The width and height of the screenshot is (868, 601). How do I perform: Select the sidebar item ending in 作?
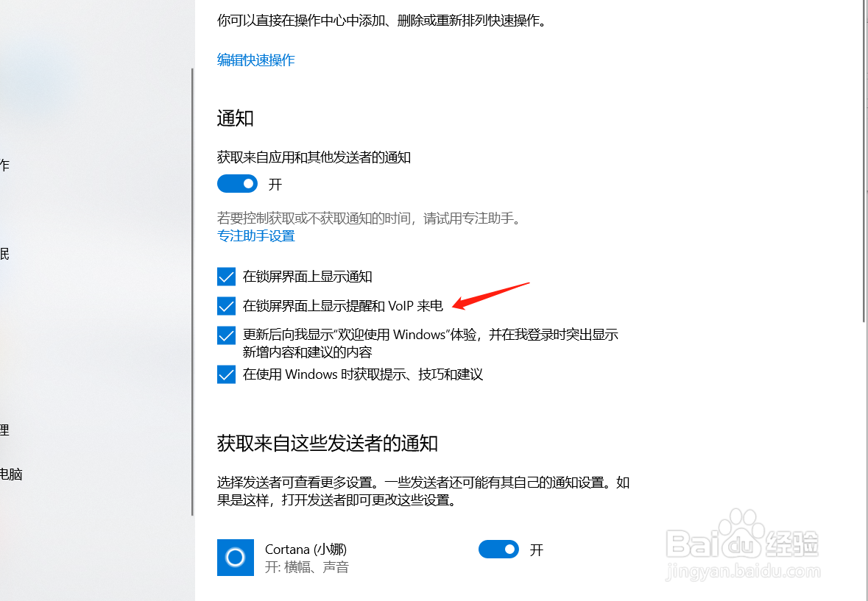[x=4, y=165]
